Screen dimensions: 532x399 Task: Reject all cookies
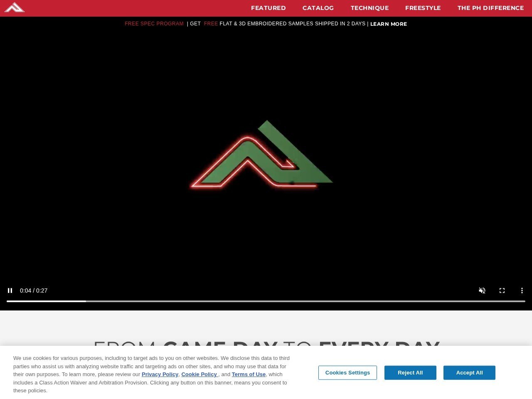410,373
